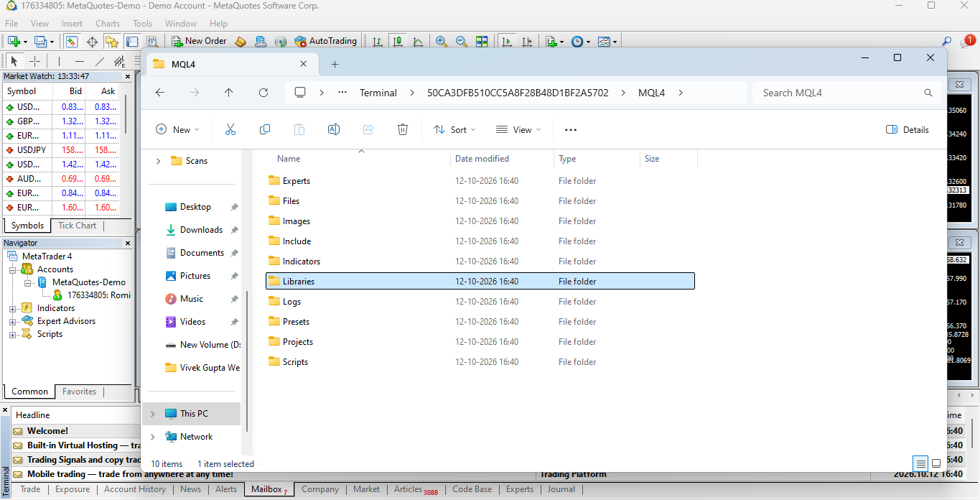Open the Insert menu
Viewport: 980px width, 500px height.
[72, 24]
